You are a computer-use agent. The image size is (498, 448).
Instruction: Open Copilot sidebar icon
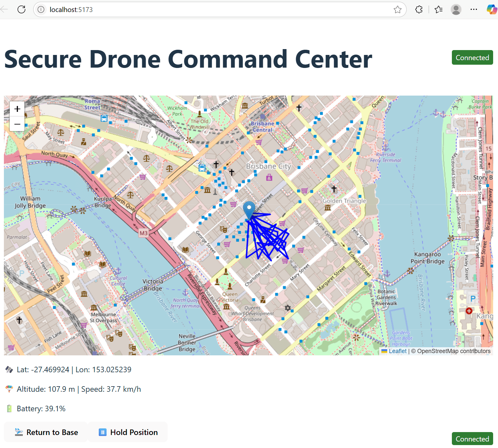click(491, 10)
